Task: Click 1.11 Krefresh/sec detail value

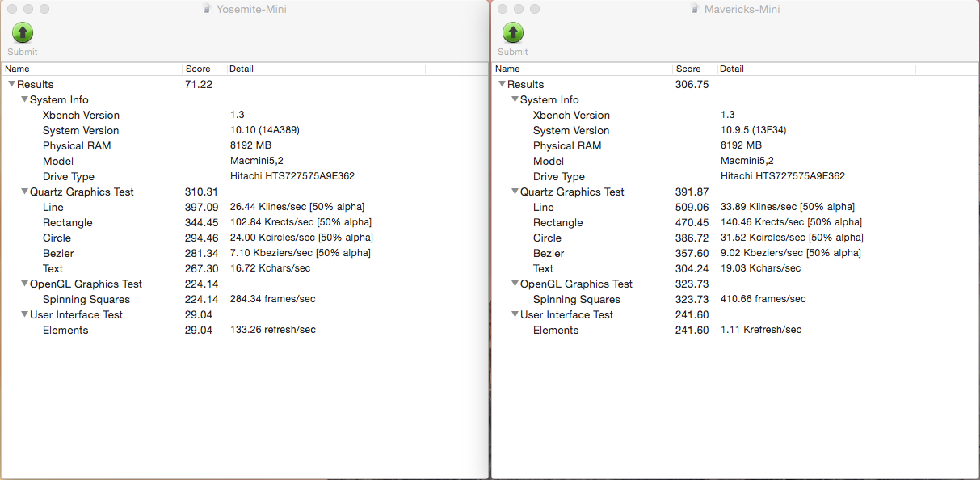Action: (x=761, y=330)
